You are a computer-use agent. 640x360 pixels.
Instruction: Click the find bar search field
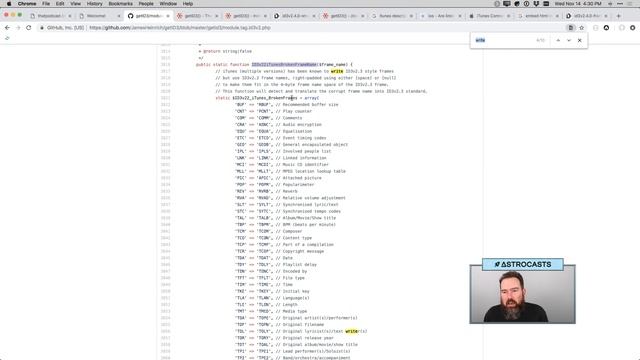tap(504, 40)
